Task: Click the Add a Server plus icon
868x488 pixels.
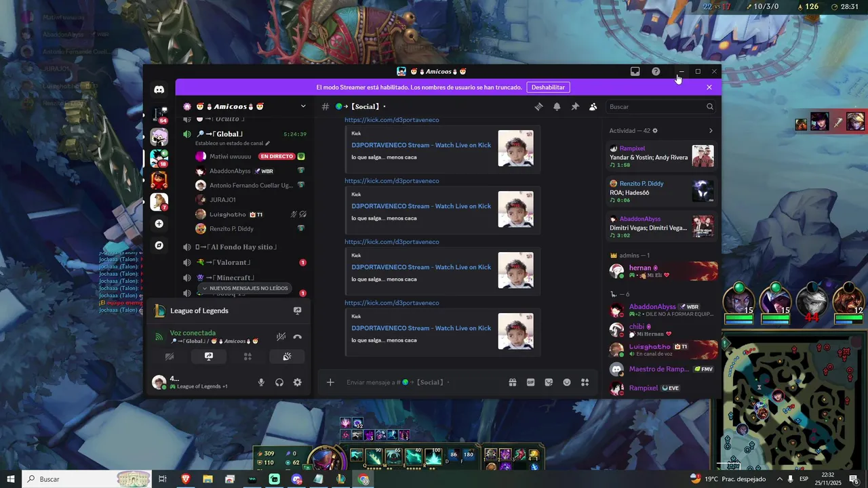Action: [x=159, y=224]
